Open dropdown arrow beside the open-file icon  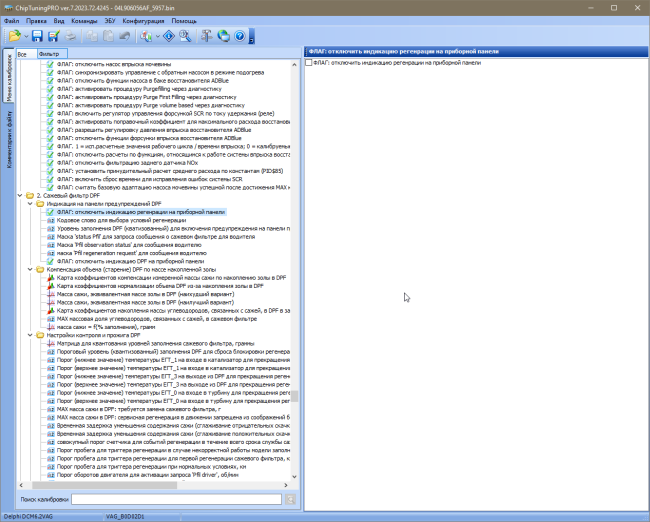click(x=26, y=36)
